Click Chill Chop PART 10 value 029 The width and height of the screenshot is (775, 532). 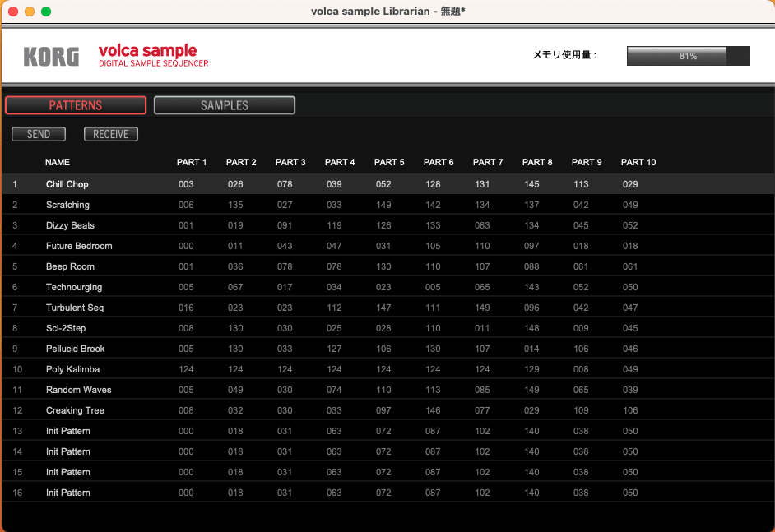click(x=630, y=184)
